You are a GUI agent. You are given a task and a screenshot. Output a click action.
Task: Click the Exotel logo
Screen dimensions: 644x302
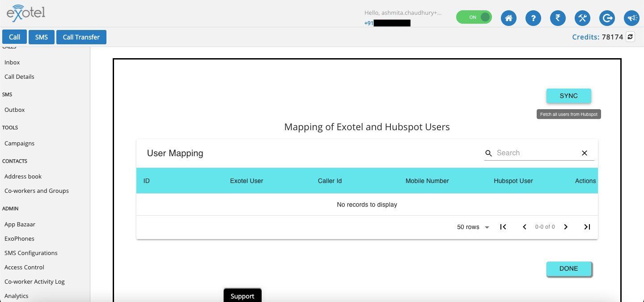click(26, 13)
